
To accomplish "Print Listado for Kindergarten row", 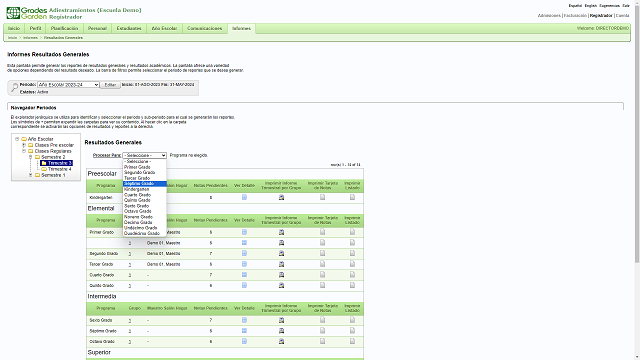I will pyautogui.click(x=352, y=197).
